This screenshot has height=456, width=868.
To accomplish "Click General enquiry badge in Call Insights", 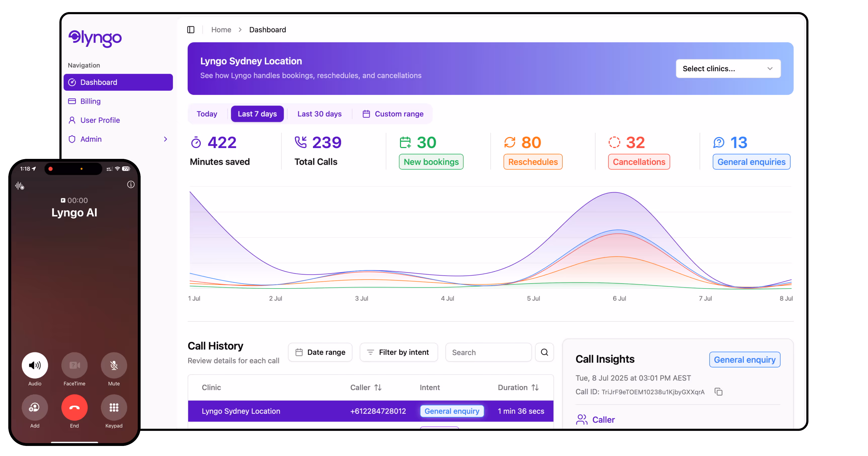I will point(745,360).
